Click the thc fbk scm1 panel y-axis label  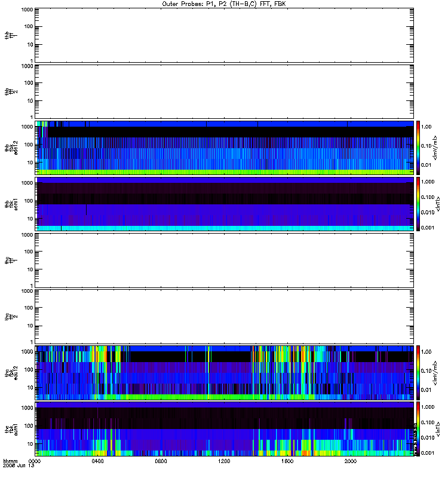pos(11,429)
